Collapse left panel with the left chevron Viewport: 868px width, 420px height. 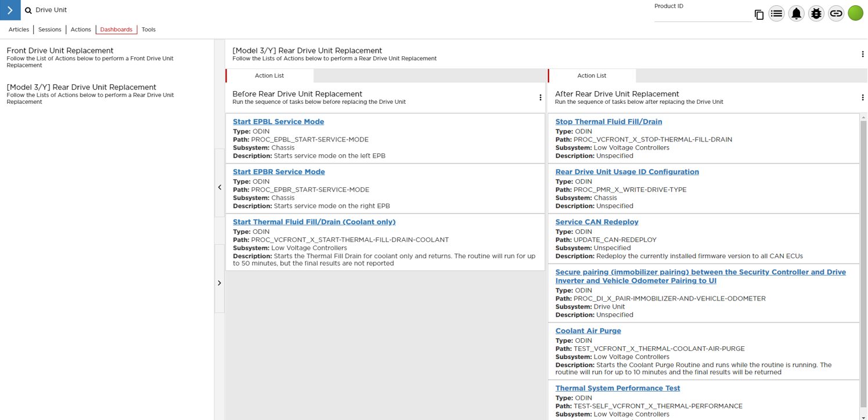(219, 187)
